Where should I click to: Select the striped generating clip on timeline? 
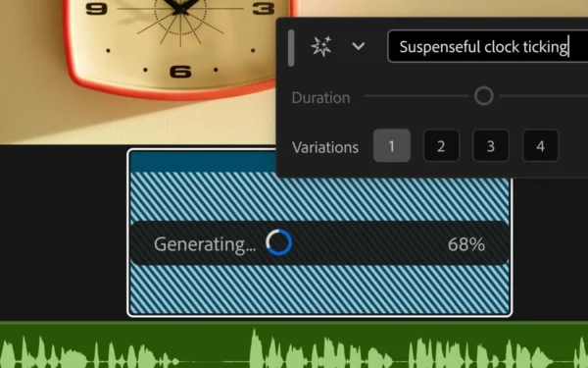pos(319,233)
